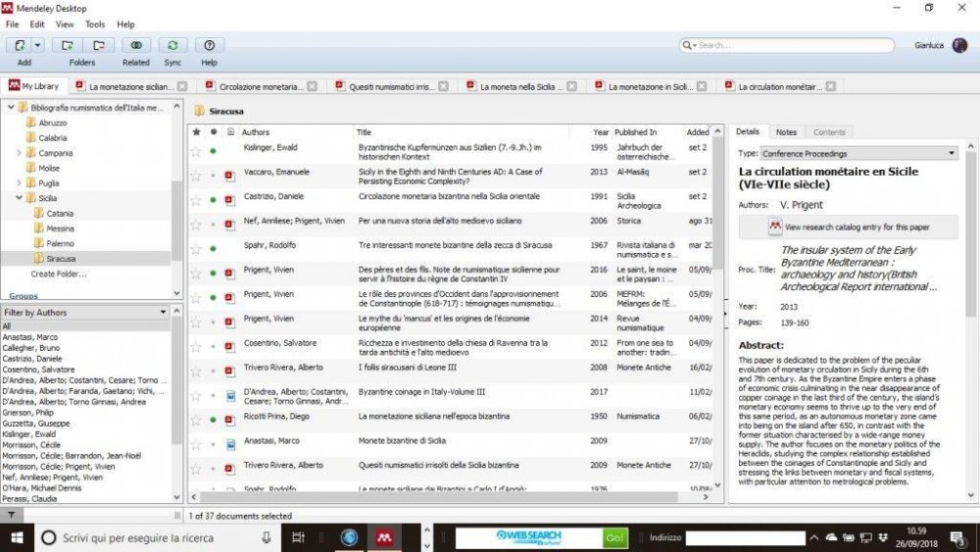980x552 pixels.
Task: Click the Gianluca user avatar
Action: click(960, 45)
